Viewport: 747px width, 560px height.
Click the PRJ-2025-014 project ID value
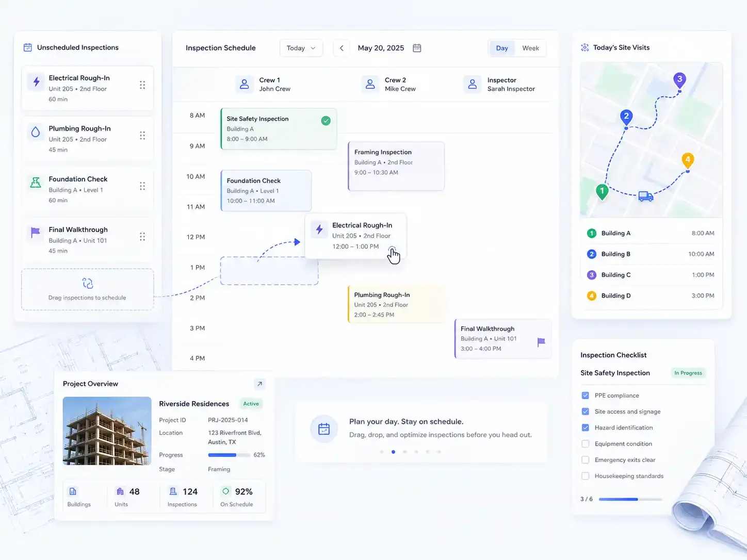pos(228,420)
